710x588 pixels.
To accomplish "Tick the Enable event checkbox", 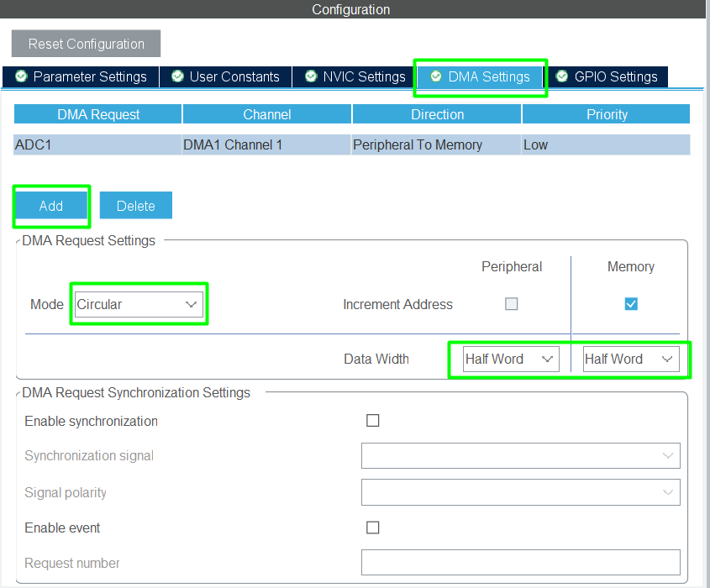I will [x=373, y=528].
